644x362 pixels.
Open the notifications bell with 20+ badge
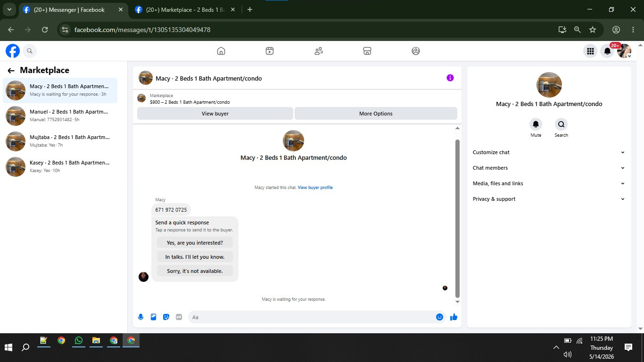608,51
